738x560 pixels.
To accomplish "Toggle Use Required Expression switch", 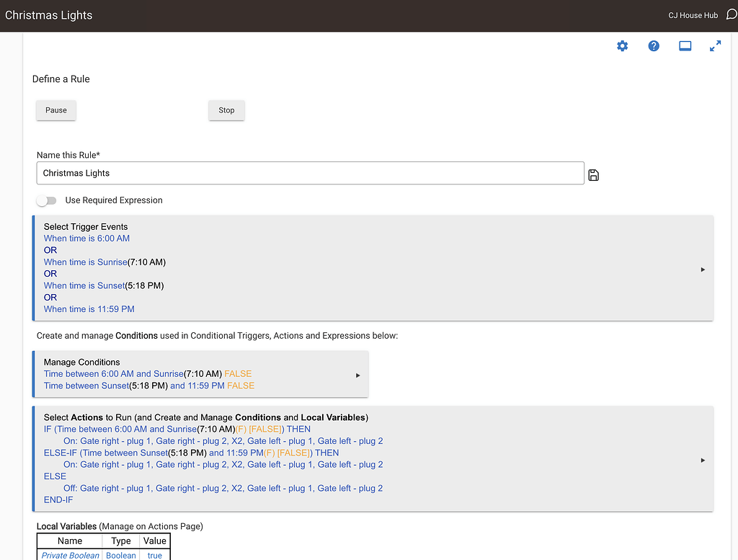I will pyautogui.click(x=46, y=200).
